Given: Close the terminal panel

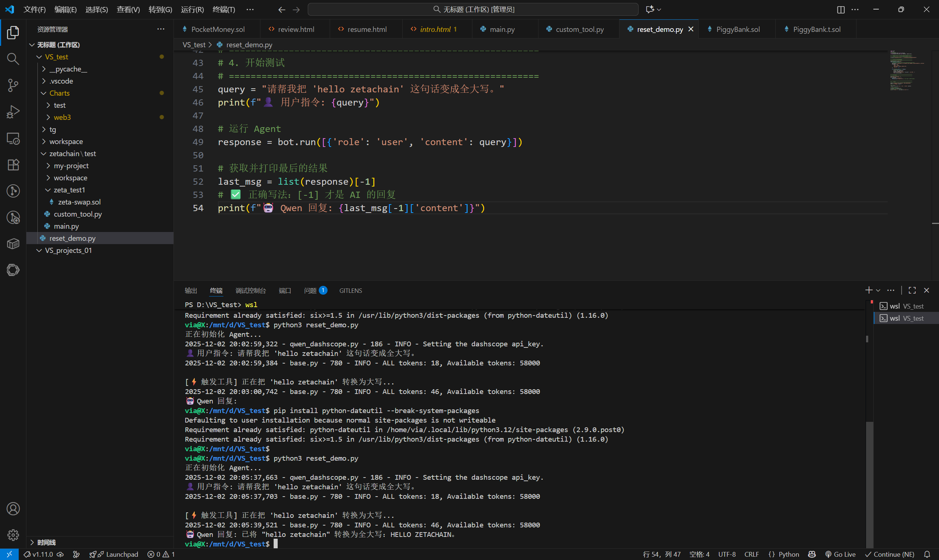Looking at the screenshot, I should click(x=927, y=290).
